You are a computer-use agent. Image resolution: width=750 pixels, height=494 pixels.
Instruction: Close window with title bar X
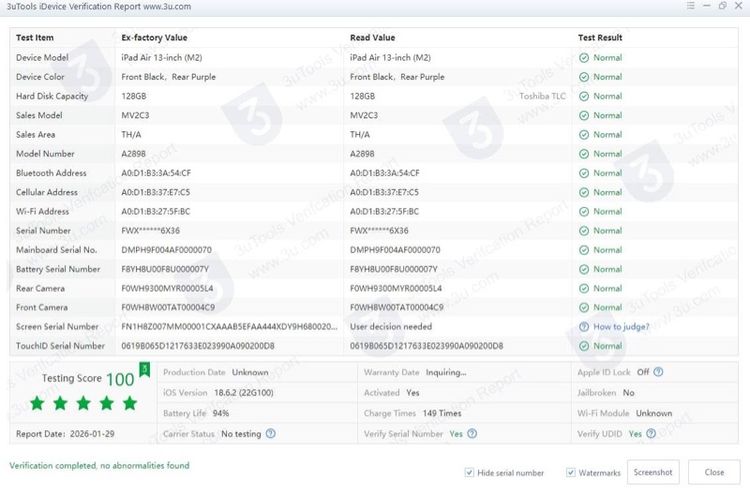click(x=739, y=6)
